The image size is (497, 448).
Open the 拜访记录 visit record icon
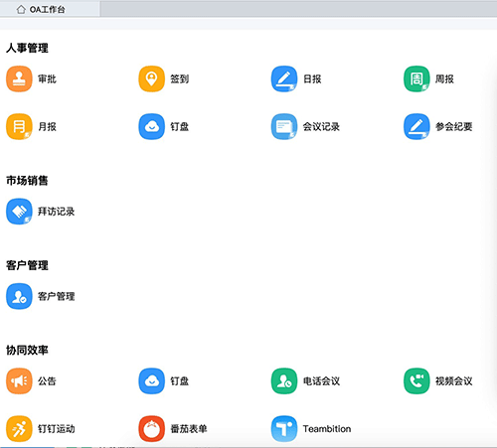19,212
